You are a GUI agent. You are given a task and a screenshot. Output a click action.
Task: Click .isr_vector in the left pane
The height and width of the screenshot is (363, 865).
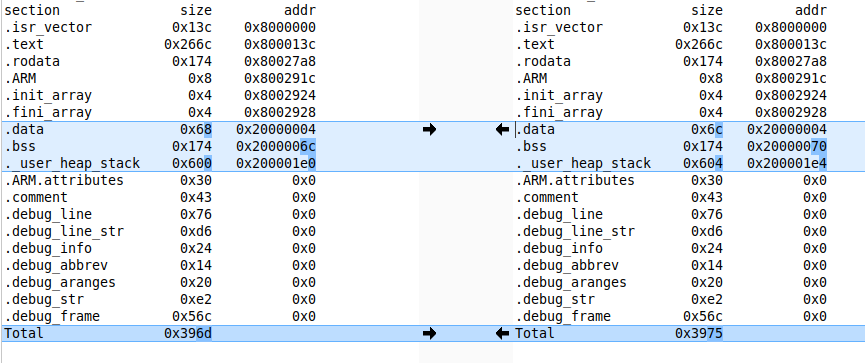pyautogui.click(x=48, y=28)
